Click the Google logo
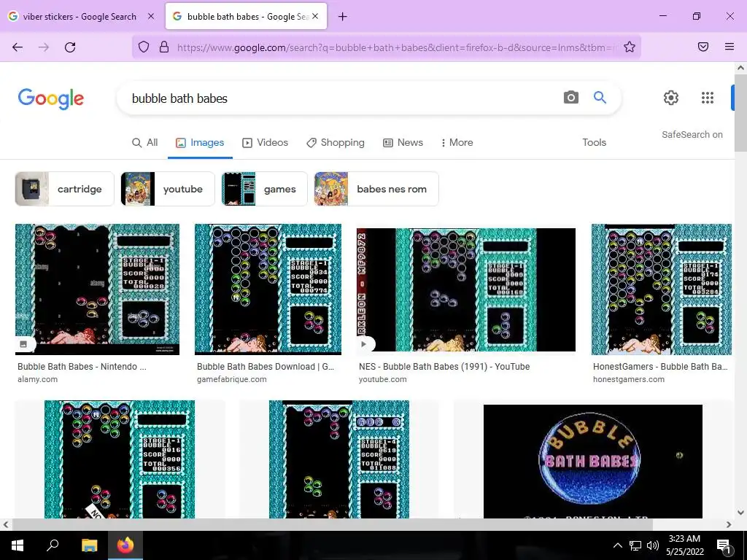Image resolution: width=747 pixels, height=560 pixels. tap(51, 99)
